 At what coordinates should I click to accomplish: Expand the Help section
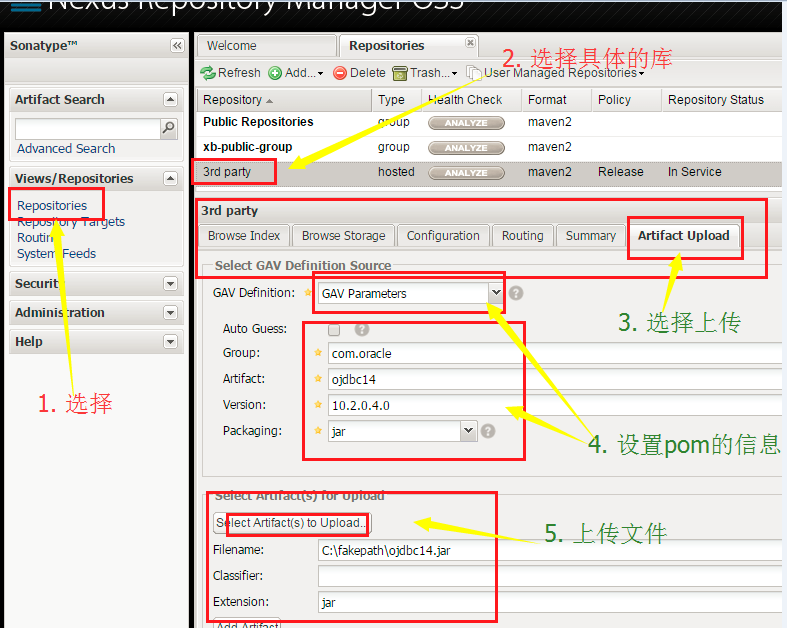point(171,342)
